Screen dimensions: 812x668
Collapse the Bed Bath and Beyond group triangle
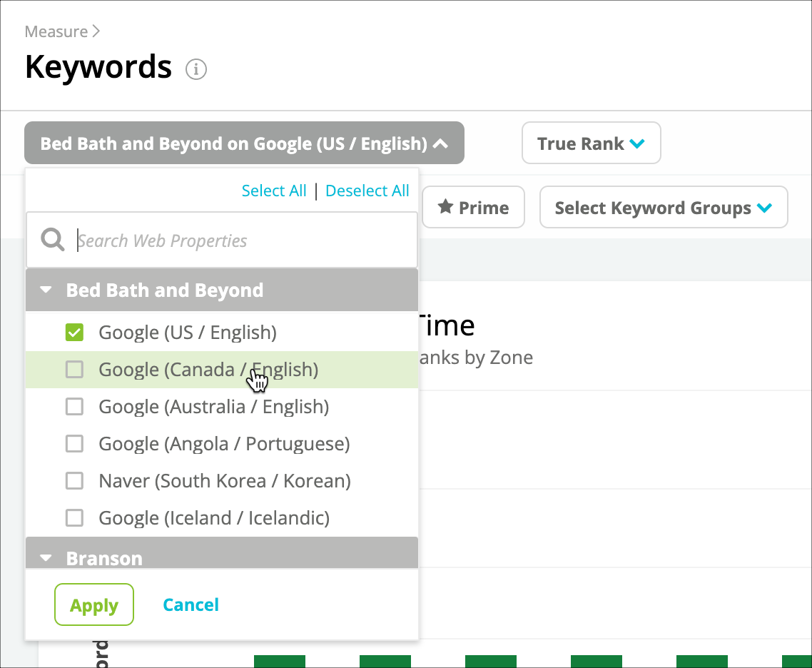46,290
